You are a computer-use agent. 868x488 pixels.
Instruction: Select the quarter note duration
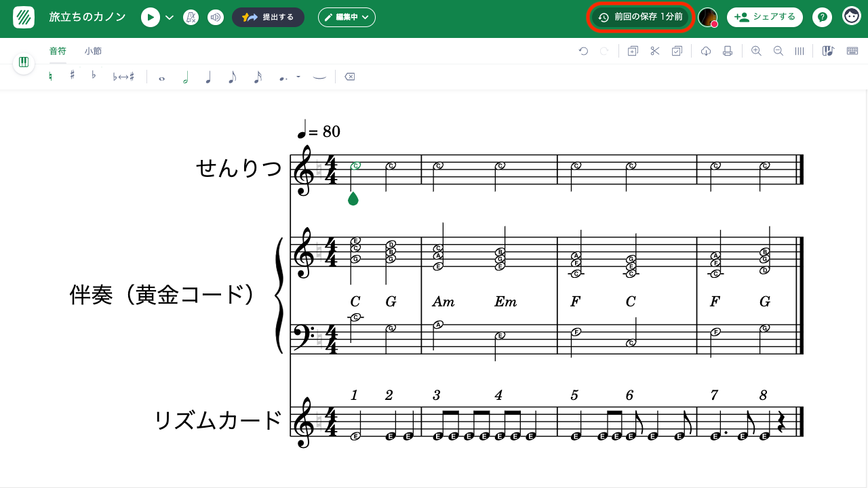(208, 77)
